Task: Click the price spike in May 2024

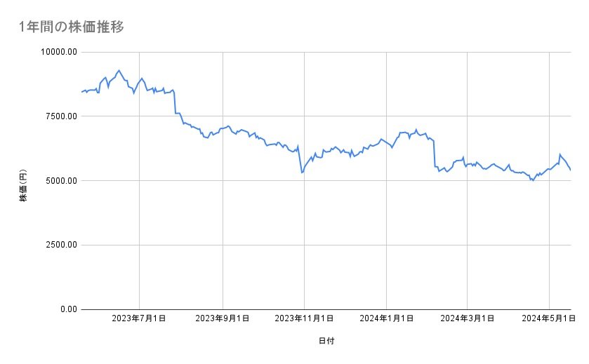Action: [x=560, y=154]
